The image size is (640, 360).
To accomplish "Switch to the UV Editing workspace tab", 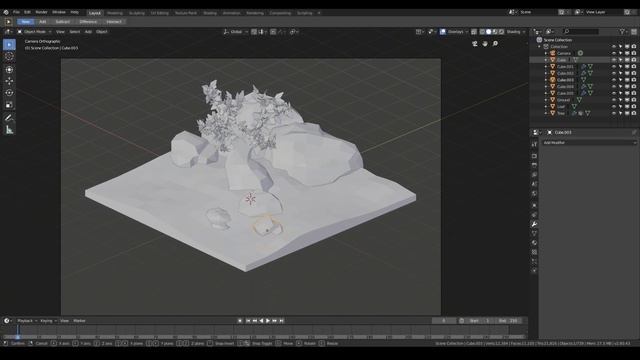I will click(x=159, y=13).
